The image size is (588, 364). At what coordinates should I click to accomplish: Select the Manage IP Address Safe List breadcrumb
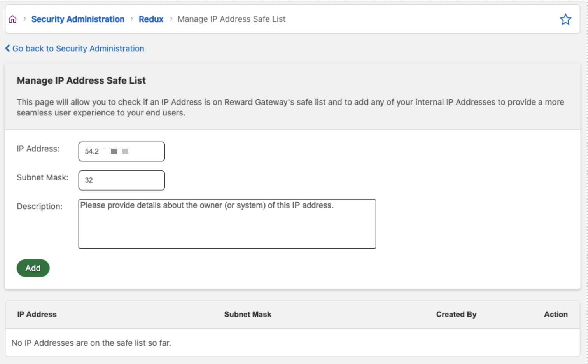(x=231, y=19)
